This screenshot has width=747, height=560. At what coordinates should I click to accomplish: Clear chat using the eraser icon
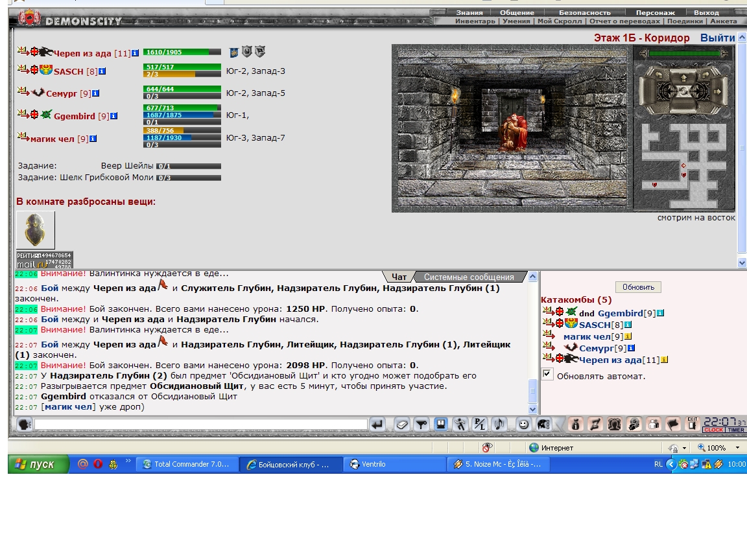pos(401,424)
